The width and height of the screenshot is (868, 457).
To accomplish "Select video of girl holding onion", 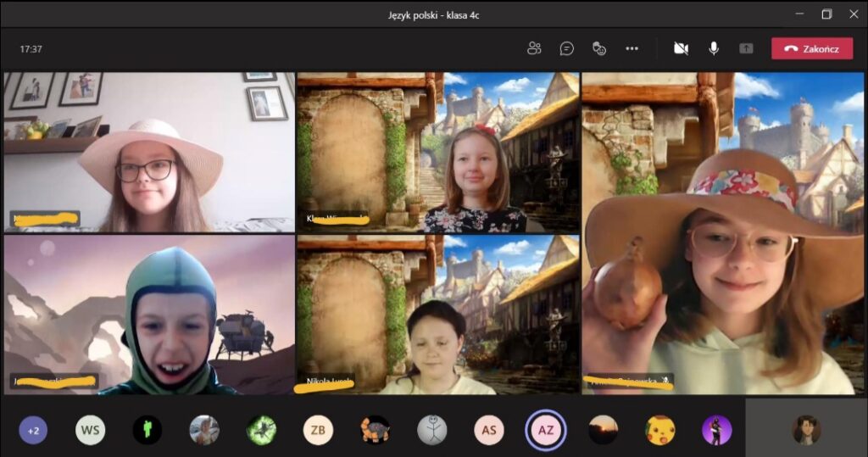I will (x=722, y=233).
